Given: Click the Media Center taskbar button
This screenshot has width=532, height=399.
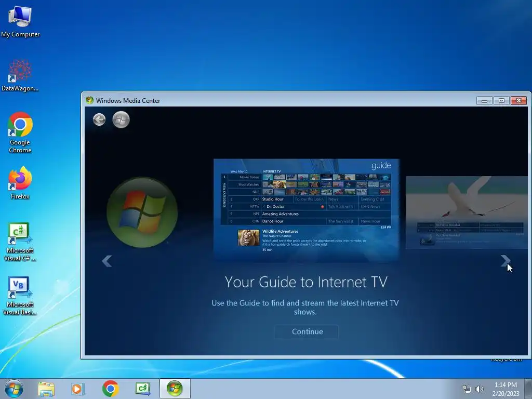Looking at the screenshot, I should pyautogui.click(x=175, y=389).
